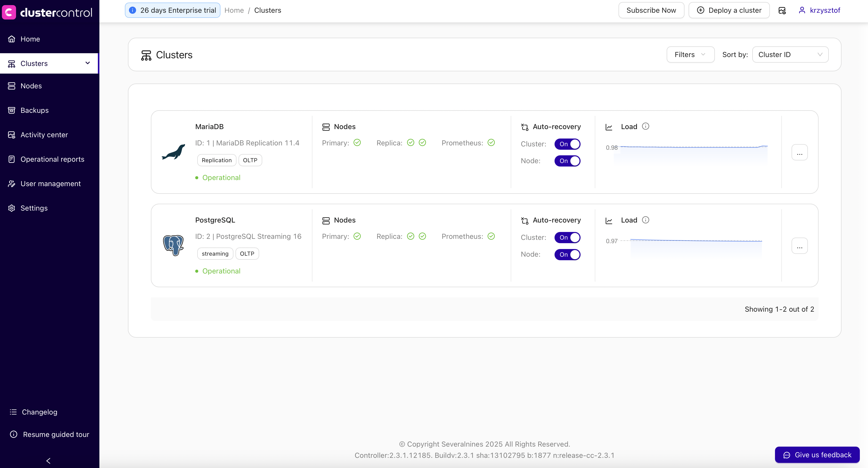Click the Load info icon on the MariaDB card
Viewport: 868px width, 468px height.
645,126
